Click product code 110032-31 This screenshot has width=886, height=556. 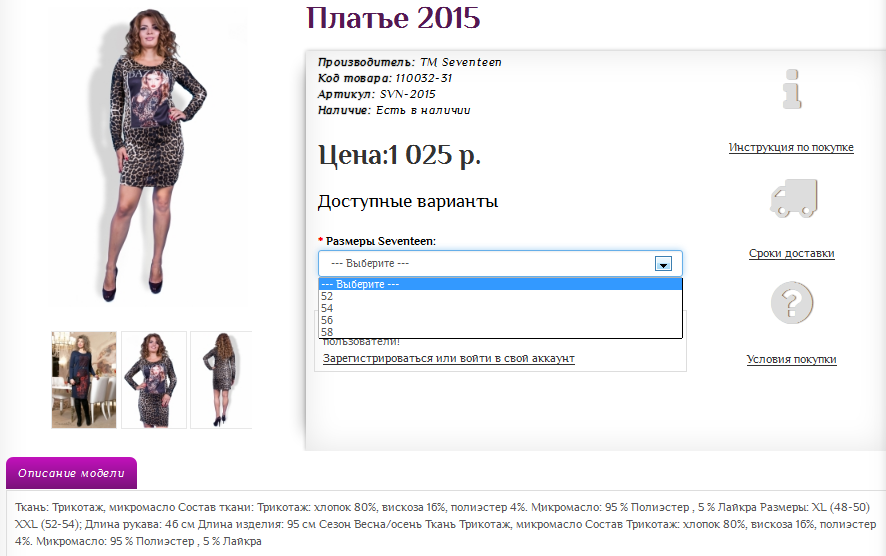click(423, 78)
